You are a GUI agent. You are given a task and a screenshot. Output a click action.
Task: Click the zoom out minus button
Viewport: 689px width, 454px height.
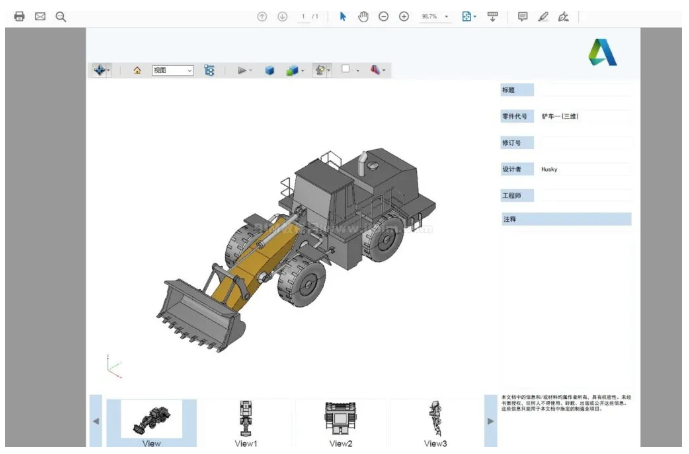click(x=384, y=17)
